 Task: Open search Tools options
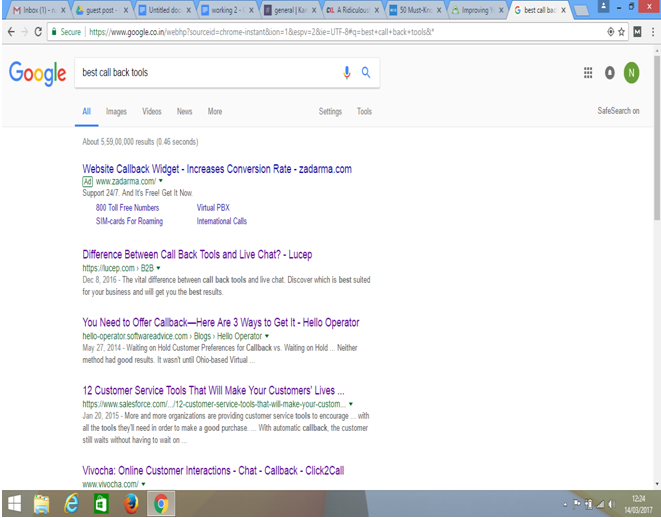point(364,112)
